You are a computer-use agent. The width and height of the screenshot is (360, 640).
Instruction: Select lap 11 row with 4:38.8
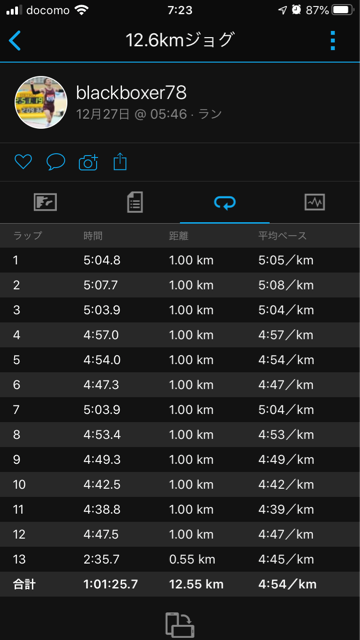click(180, 509)
